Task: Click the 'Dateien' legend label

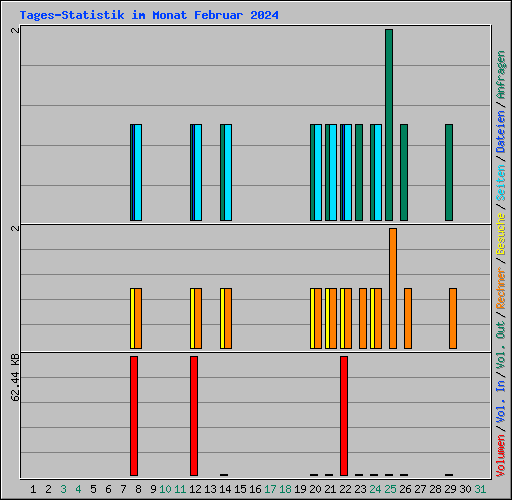Action: (x=501, y=132)
